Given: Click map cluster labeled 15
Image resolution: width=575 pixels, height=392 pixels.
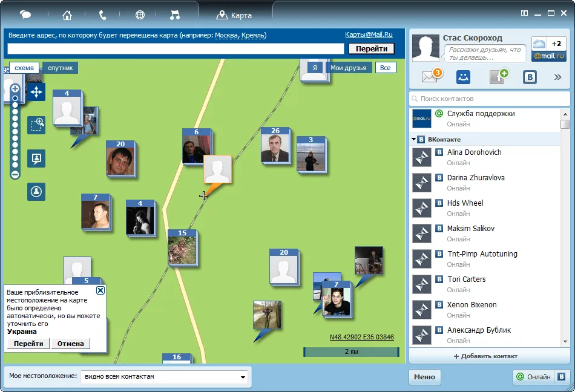Looking at the screenshot, I should pos(182,247).
